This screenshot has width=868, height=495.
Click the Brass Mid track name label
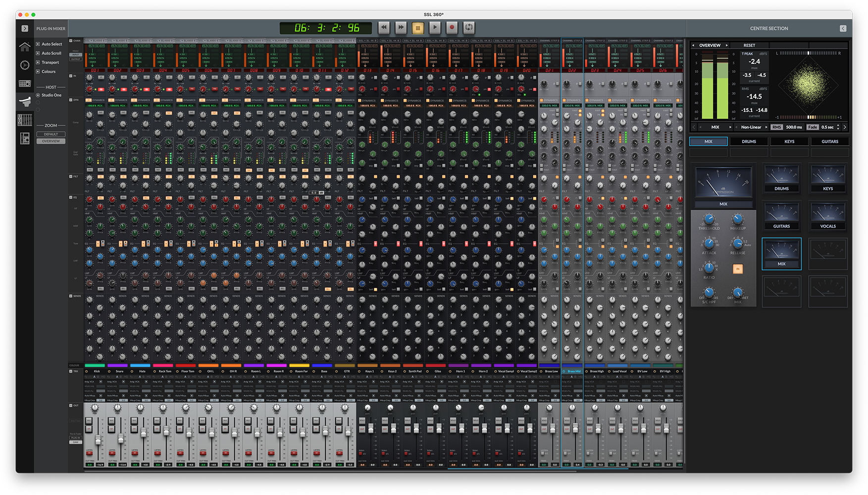pos(574,371)
